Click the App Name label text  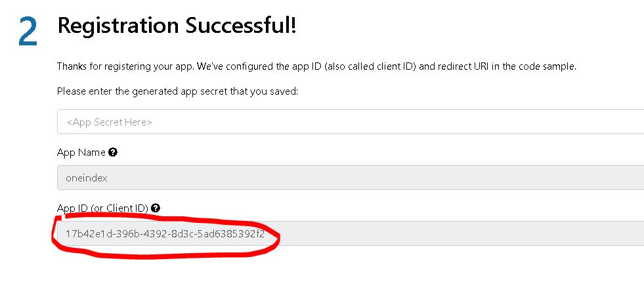pos(81,153)
